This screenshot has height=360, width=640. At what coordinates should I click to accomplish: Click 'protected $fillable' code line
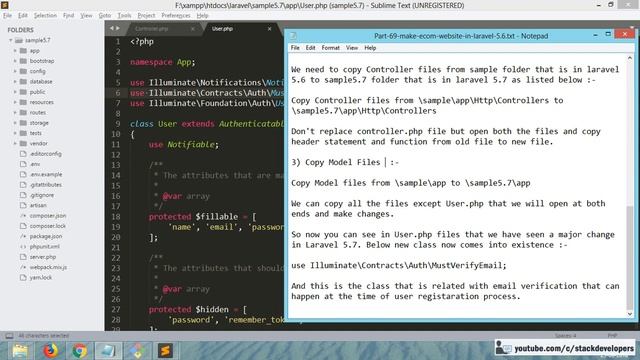[x=202, y=217]
